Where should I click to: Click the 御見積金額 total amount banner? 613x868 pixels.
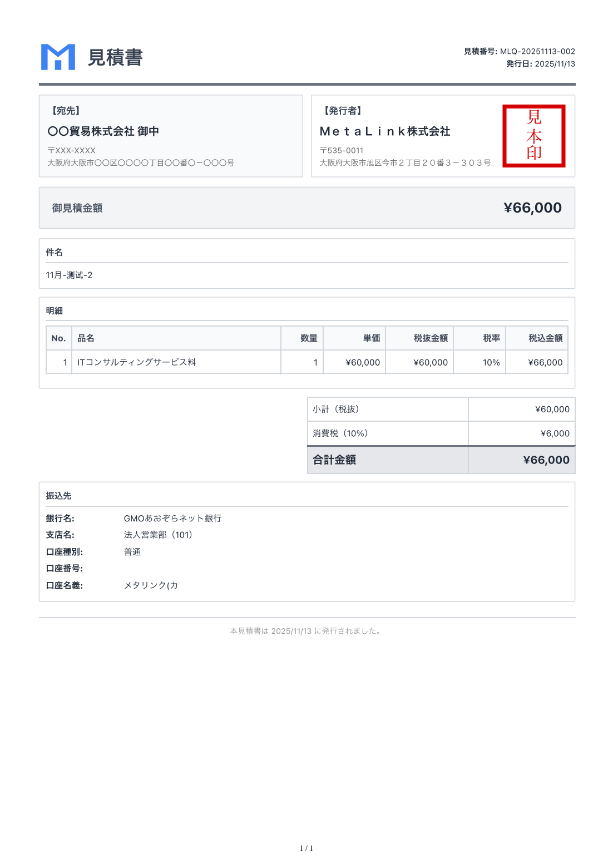[x=306, y=208]
